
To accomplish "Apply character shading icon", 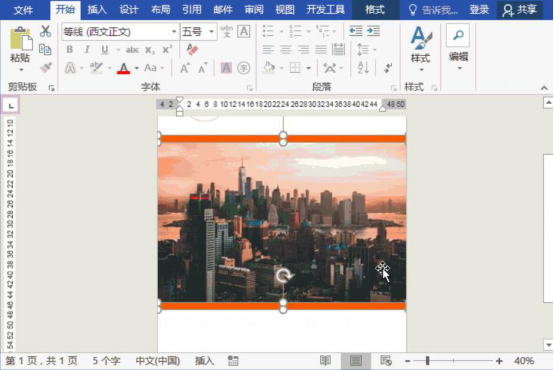I will click(226, 68).
